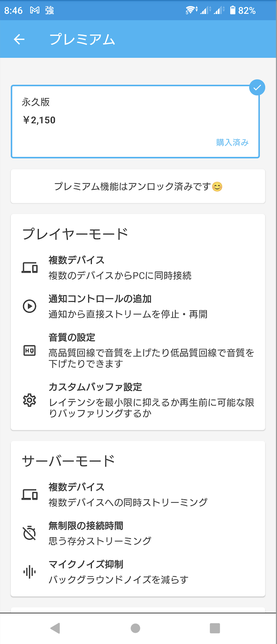Tap the プレミアム機能はアンロック済みです banner

[138, 186]
